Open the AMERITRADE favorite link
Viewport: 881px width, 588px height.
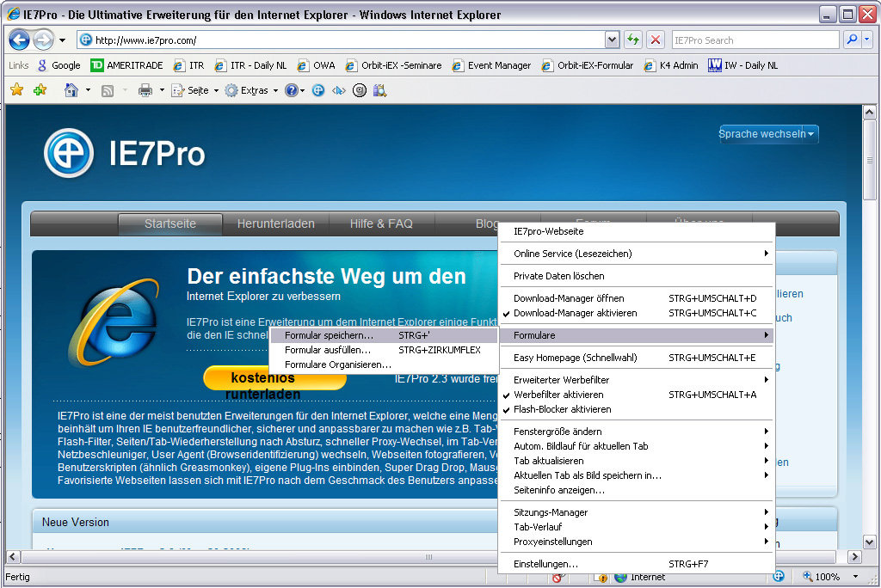point(127,65)
